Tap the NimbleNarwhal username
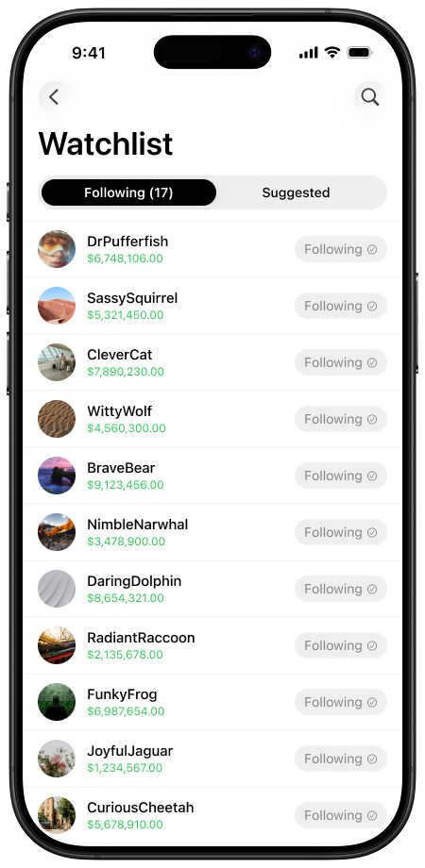The height and width of the screenshot is (868, 425). pyautogui.click(x=138, y=525)
